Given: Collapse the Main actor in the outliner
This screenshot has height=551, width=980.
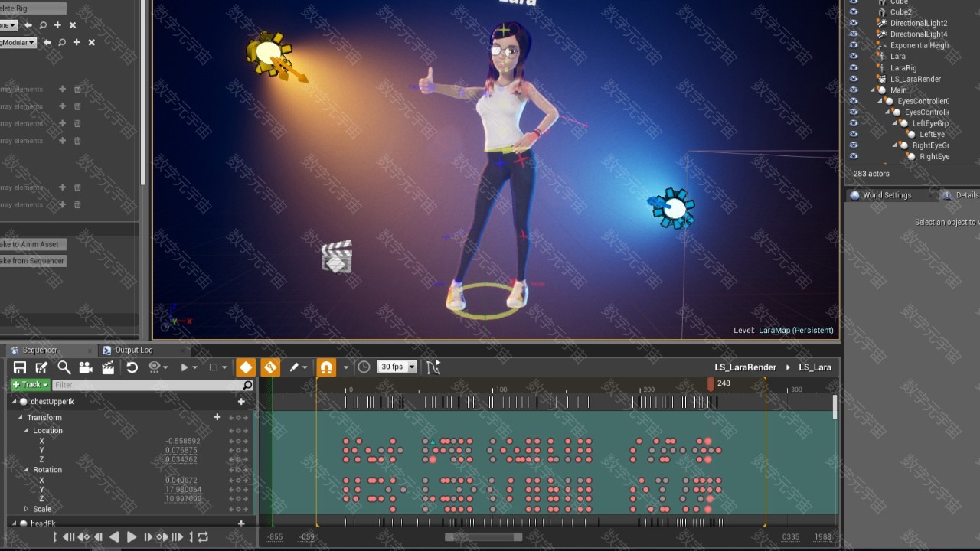Looking at the screenshot, I should coord(873,90).
